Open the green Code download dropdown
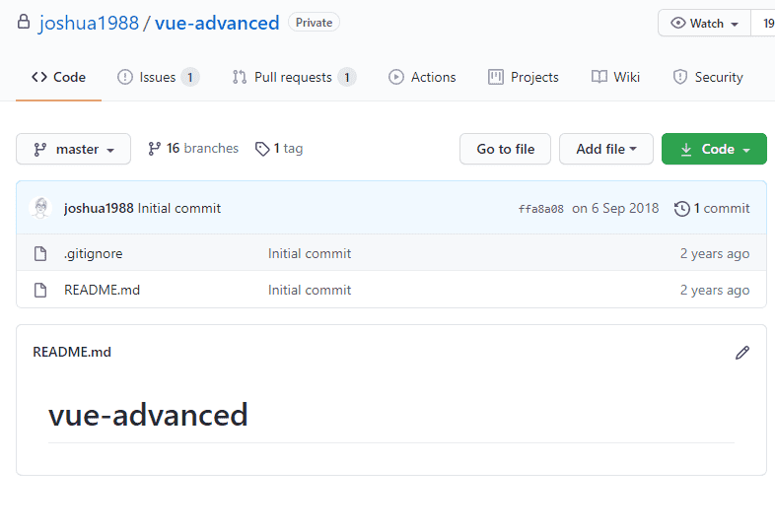This screenshot has height=532, width=775. [714, 149]
